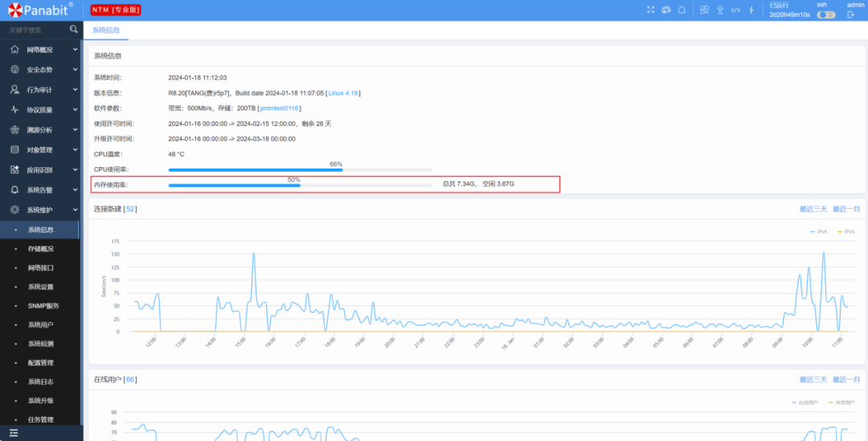
Task: Click the 内存使用率 progress bar
Action: tap(300, 186)
